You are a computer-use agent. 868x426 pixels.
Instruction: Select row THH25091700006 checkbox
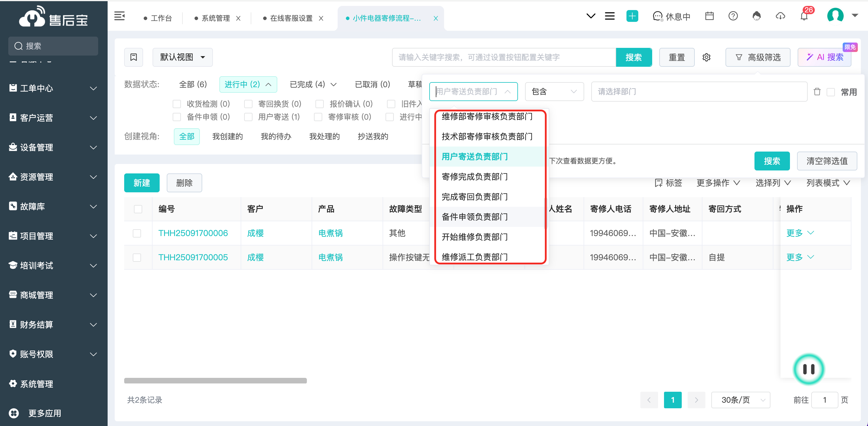[137, 233]
